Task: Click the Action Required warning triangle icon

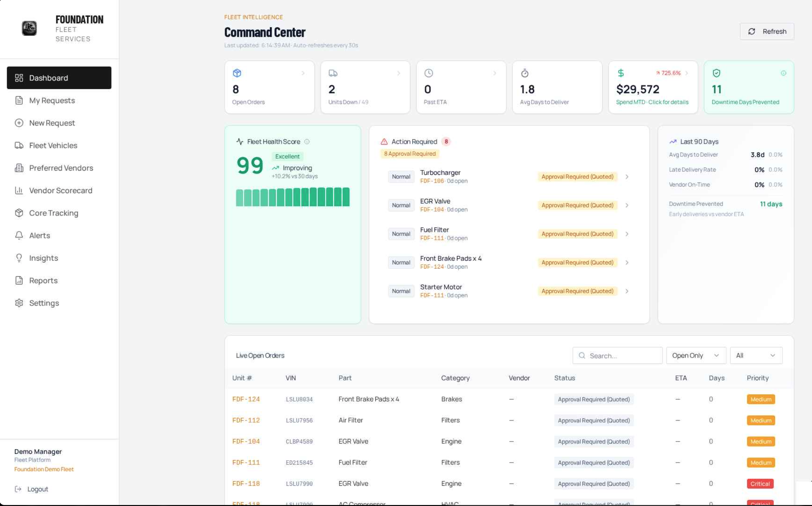Action: tap(384, 142)
